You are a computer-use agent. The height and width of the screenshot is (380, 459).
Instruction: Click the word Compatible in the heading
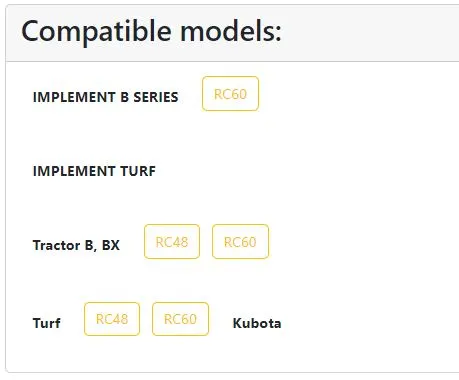[x=97, y=31]
